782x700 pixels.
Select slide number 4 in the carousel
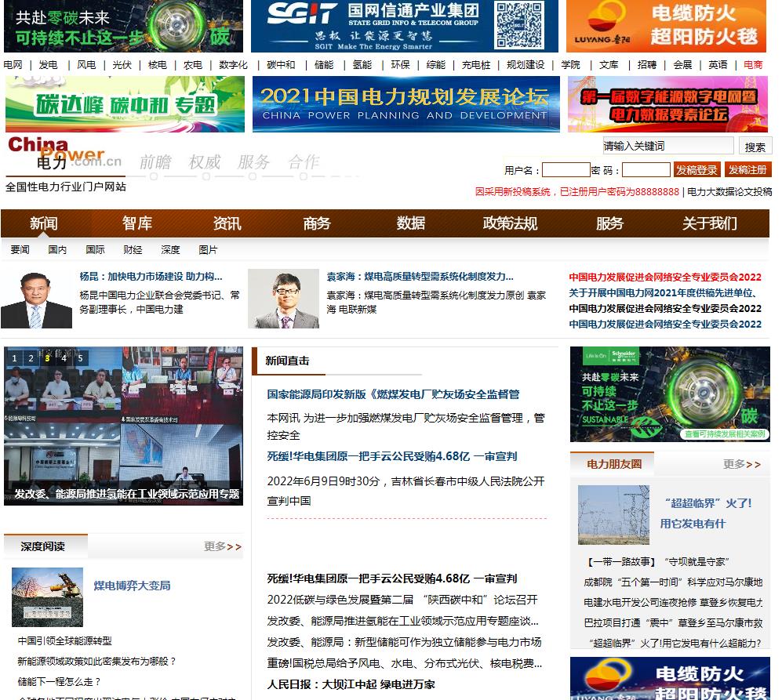(x=64, y=358)
